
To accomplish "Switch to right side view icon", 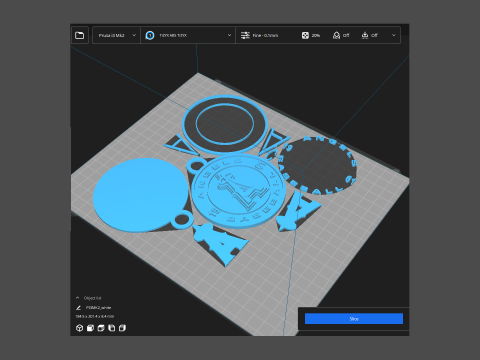I will point(122,328).
